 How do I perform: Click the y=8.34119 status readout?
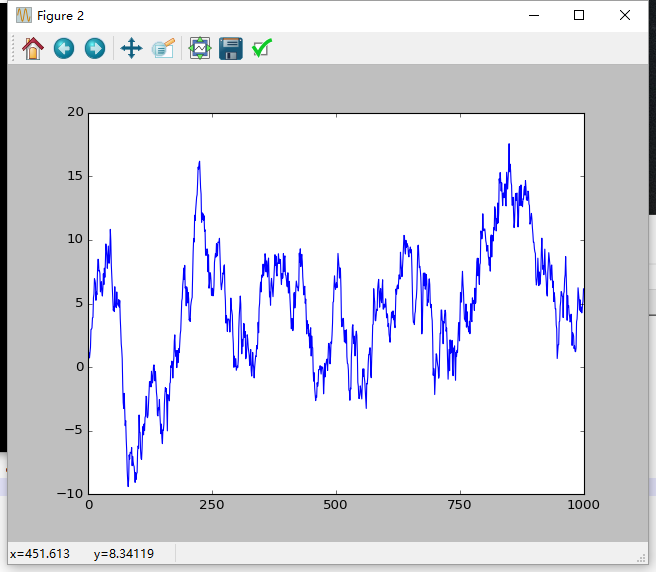coord(124,554)
